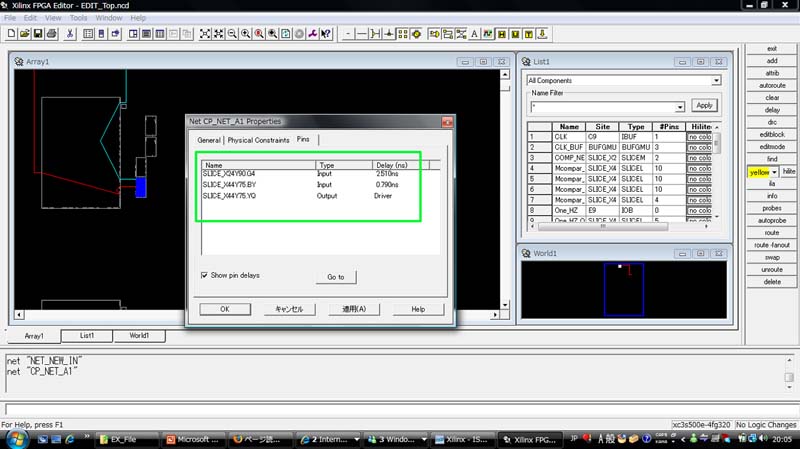This screenshot has width=800, height=449.
Task: Open the All Components dropdown in List1
Action: coord(716,81)
